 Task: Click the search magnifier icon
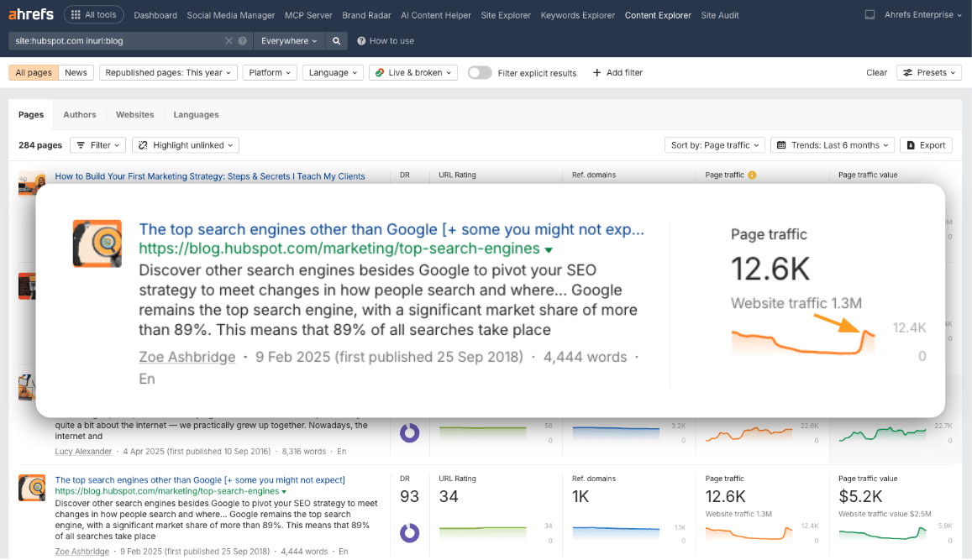pyautogui.click(x=336, y=39)
